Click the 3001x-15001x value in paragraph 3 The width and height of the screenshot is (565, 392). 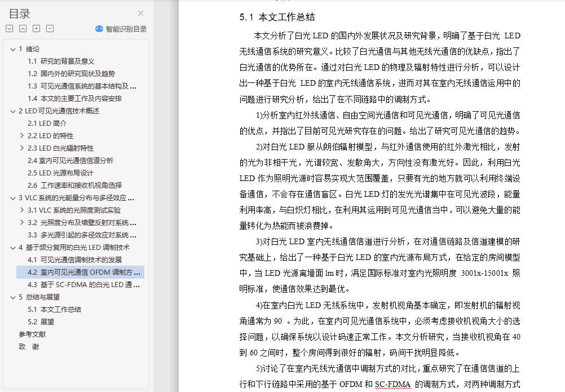[x=484, y=273]
